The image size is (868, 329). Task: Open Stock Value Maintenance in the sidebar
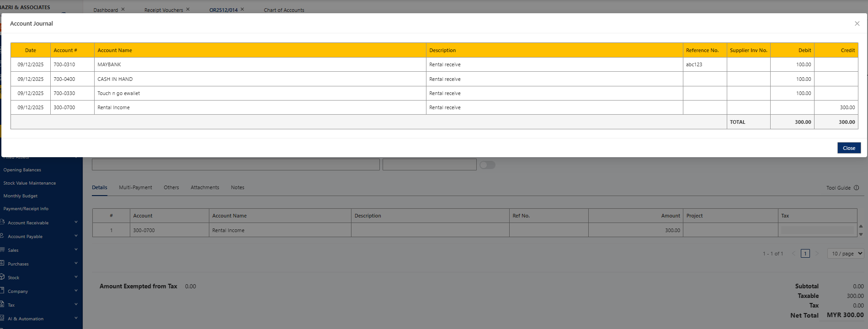30,183
